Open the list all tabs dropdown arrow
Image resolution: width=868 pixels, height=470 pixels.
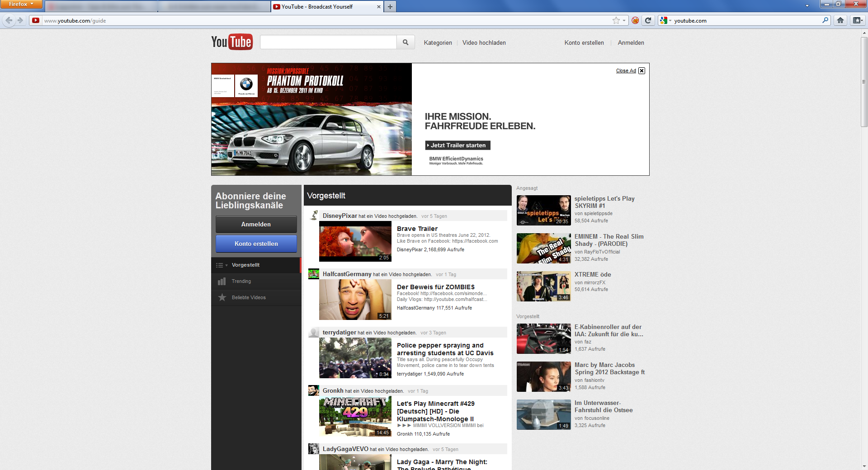807,6
